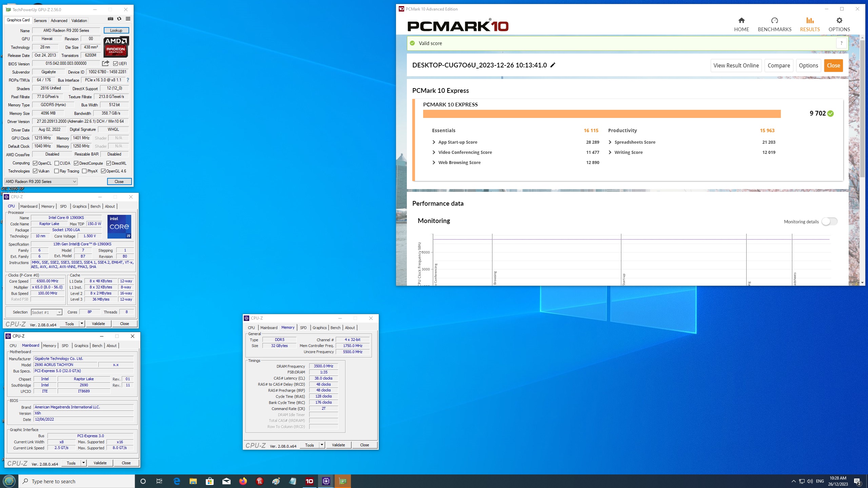Enable the Monitoring details switch

point(829,221)
